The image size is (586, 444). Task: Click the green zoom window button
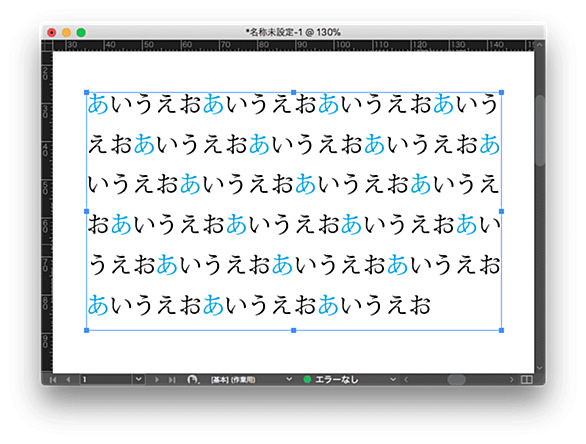pyautogui.click(x=81, y=33)
